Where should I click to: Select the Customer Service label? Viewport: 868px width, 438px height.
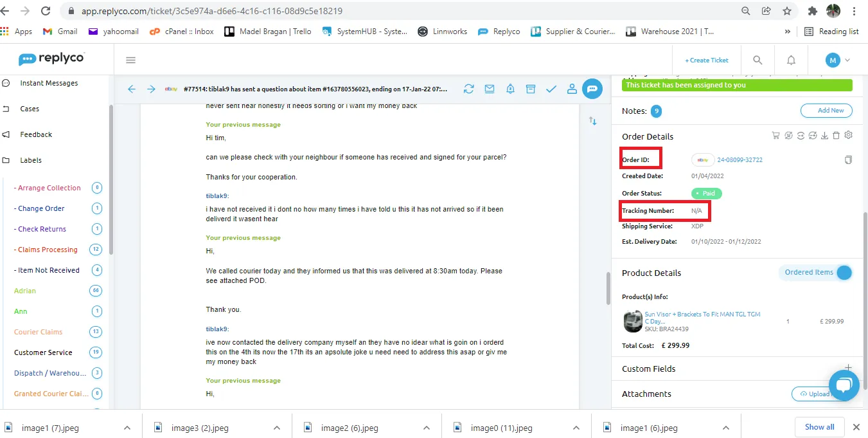(43, 352)
